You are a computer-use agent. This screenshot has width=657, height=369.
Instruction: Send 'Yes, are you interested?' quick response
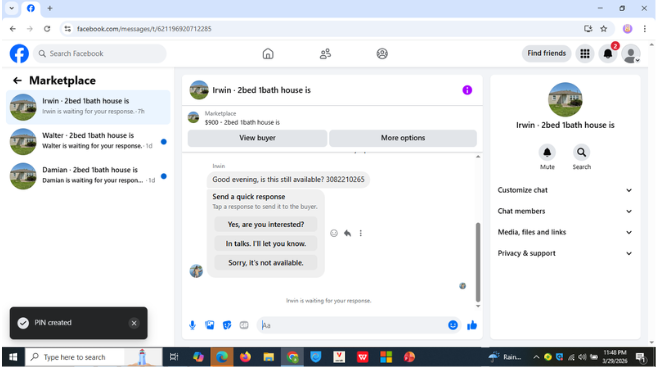coord(266,224)
